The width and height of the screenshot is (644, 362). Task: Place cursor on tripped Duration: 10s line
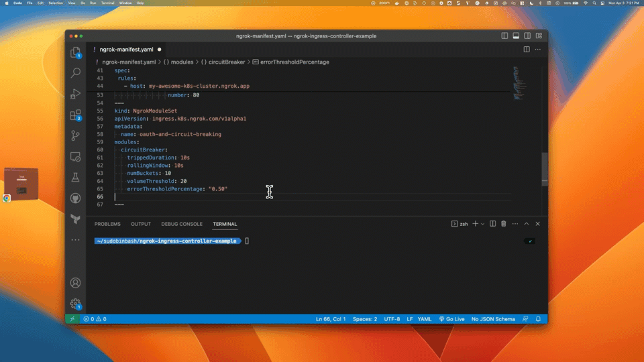click(158, 158)
